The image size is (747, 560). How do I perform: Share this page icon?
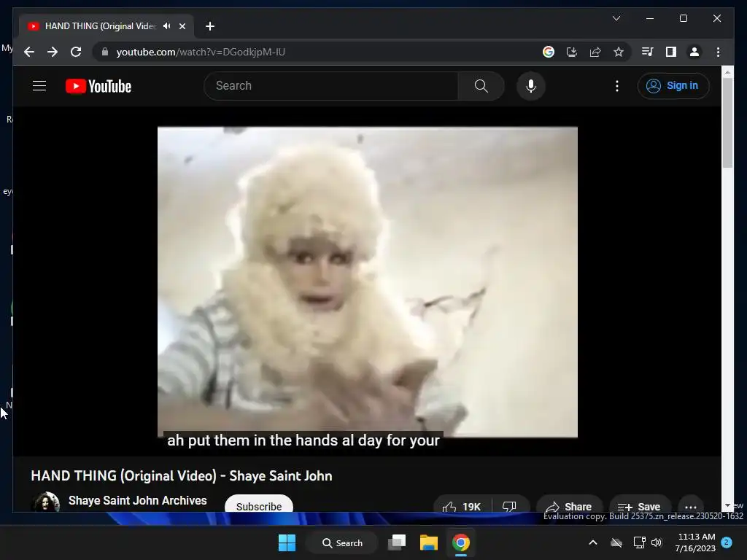(595, 52)
